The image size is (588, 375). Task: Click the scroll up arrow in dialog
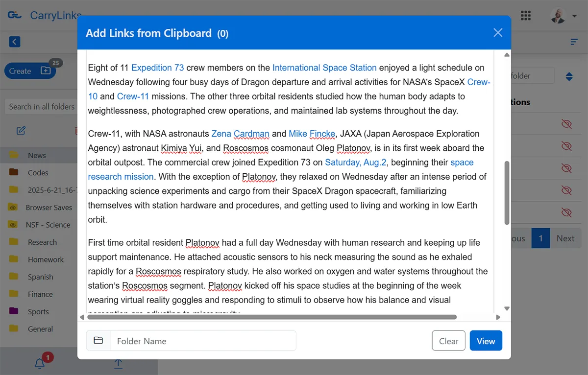507,54
